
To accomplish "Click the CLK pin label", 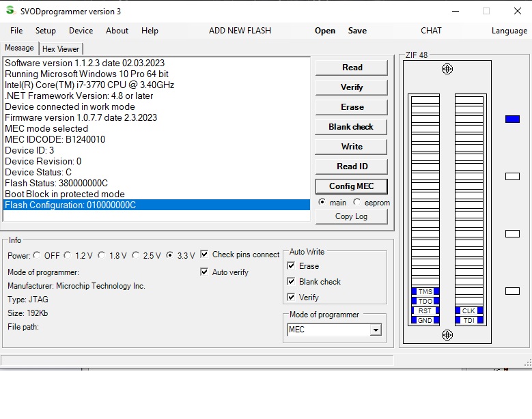I will click(468, 310).
